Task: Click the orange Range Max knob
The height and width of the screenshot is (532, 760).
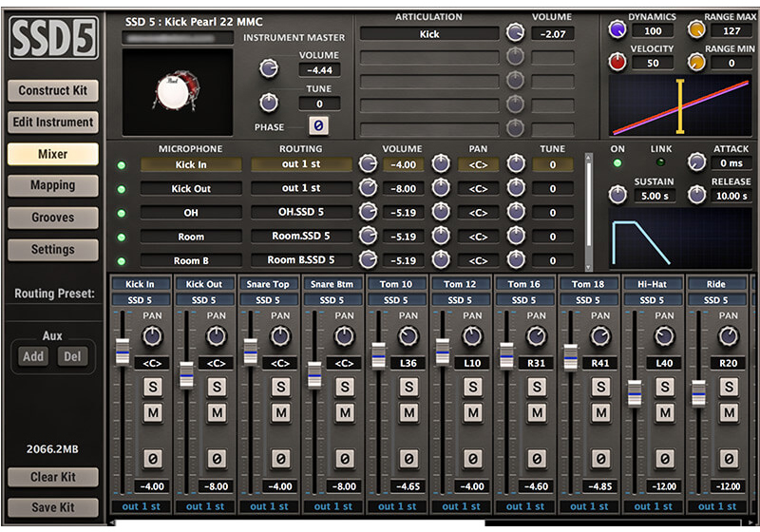Action: pyautogui.click(x=696, y=29)
